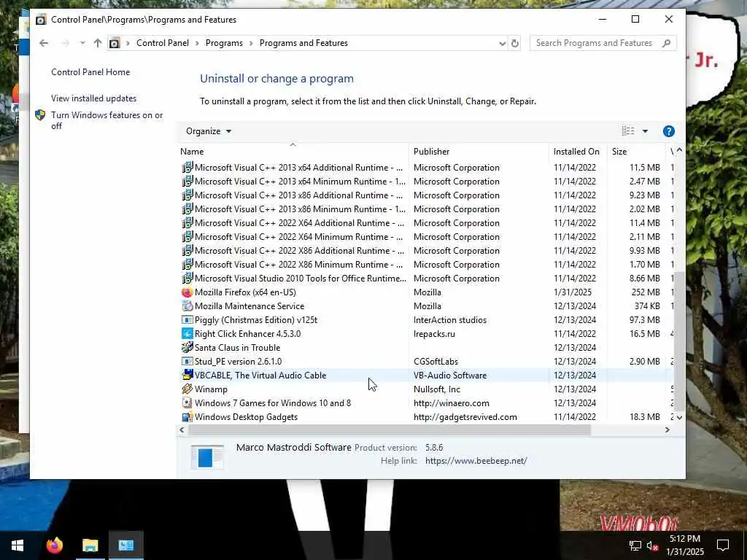The width and height of the screenshot is (747, 560).
Task: Change view using the view icon
Action: click(x=628, y=131)
